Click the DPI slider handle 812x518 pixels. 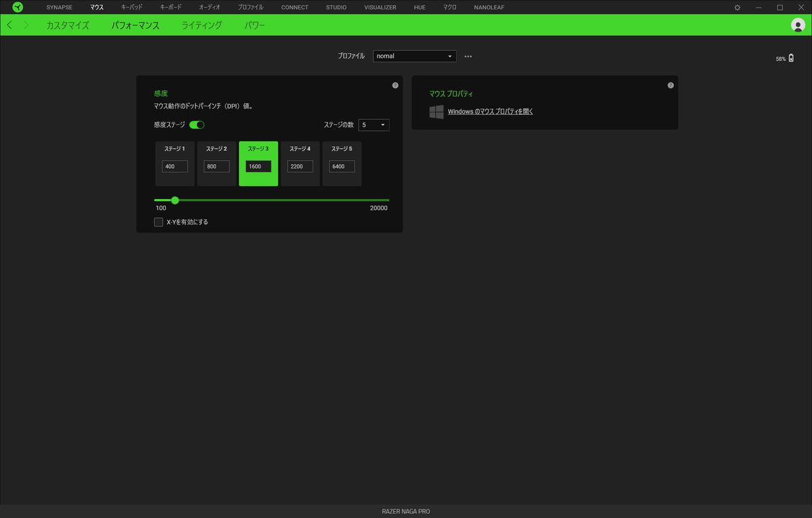(x=175, y=200)
